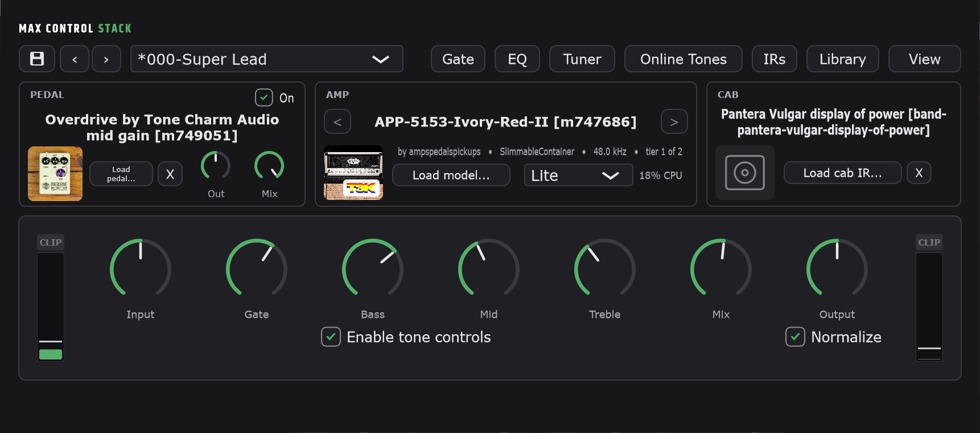Click the Treble knob
The height and width of the screenshot is (433, 980).
click(605, 268)
